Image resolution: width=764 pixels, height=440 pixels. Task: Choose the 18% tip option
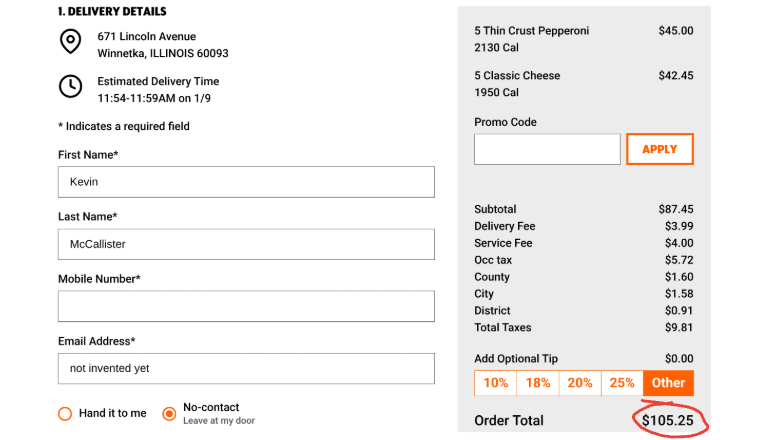pos(538,383)
